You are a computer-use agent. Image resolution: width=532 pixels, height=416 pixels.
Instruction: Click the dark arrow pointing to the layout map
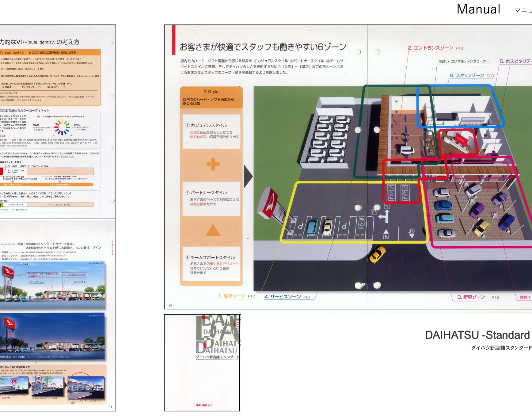coord(248,176)
